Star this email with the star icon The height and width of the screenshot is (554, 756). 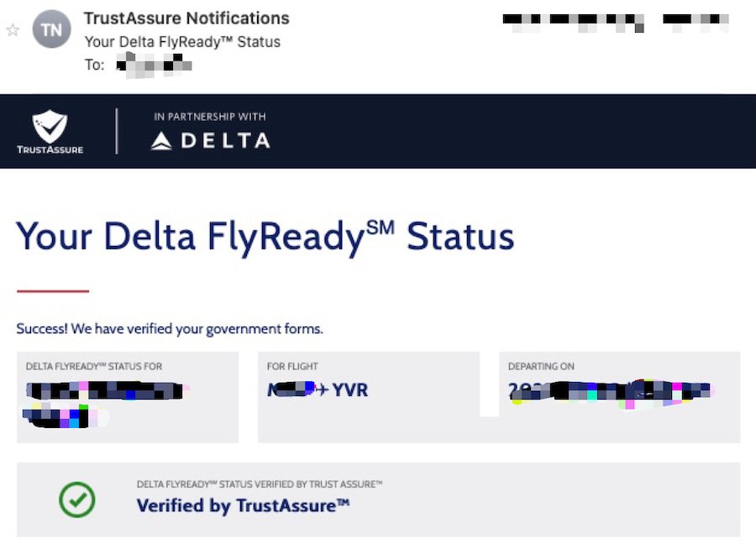13,30
